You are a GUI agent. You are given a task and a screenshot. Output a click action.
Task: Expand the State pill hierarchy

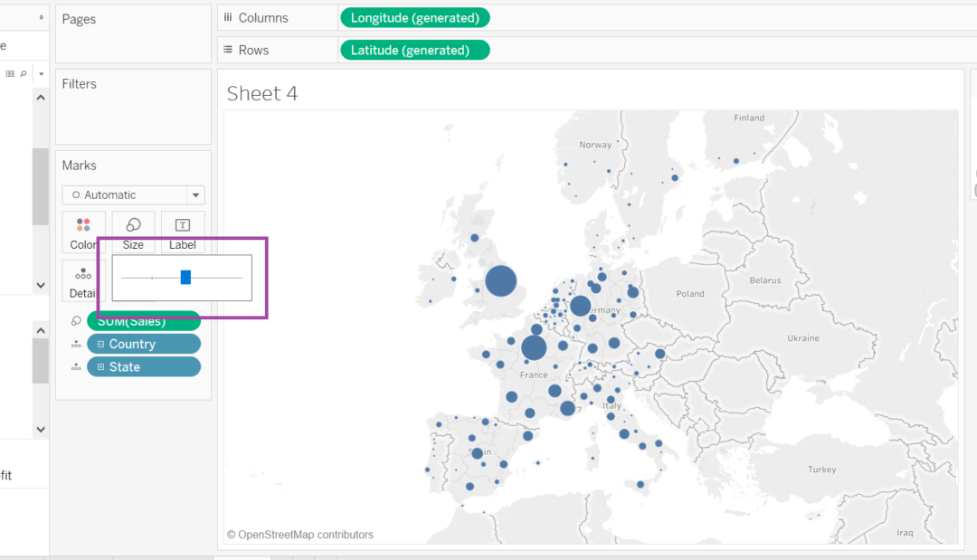[100, 365]
